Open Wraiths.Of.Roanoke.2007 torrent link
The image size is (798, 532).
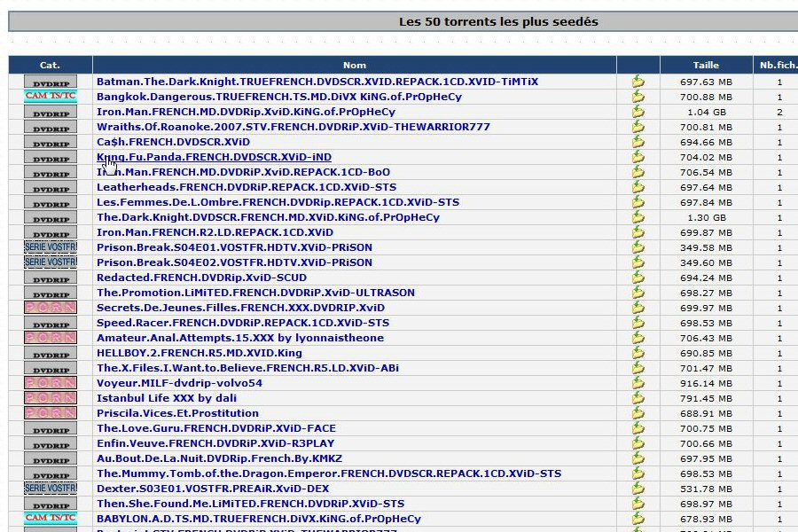[293, 127]
